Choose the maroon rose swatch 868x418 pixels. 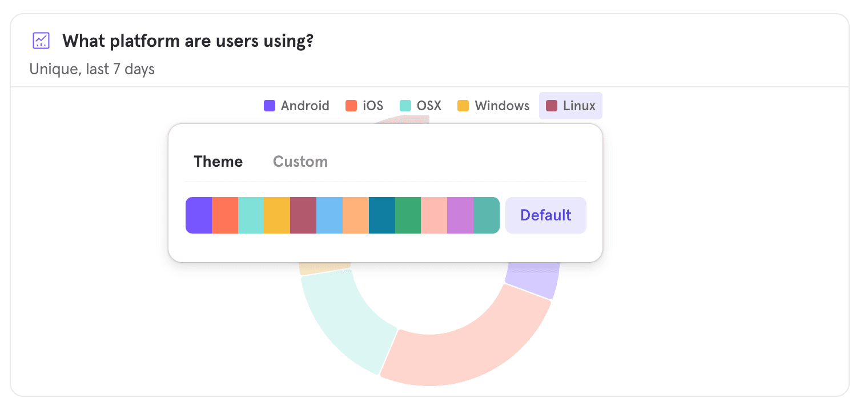(x=303, y=215)
